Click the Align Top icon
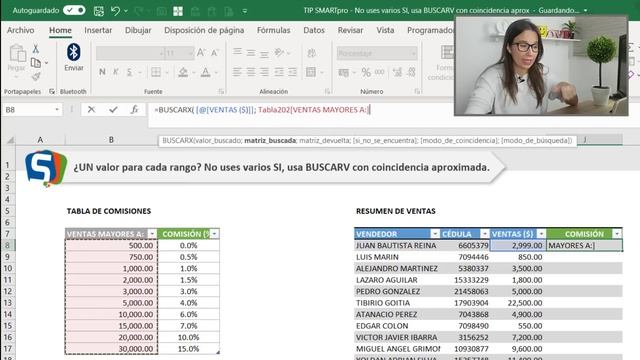Image resolution: width=640 pixels, height=360 pixels. pyautogui.click(x=237, y=52)
